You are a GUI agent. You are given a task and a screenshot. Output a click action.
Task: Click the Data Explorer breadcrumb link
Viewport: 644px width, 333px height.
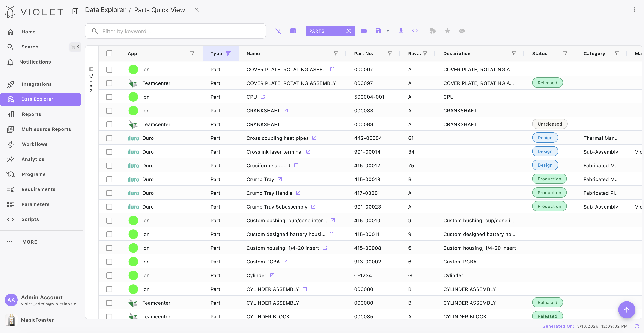105,10
